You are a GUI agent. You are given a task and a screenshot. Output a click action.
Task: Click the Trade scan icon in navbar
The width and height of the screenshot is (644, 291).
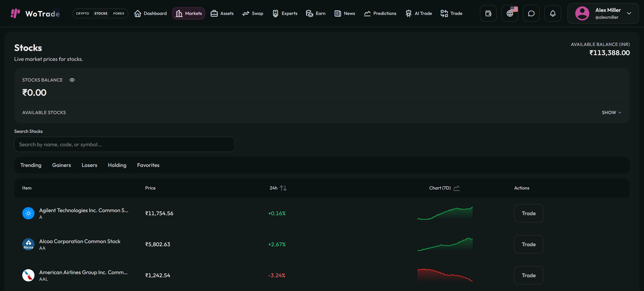(x=444, y=13)
